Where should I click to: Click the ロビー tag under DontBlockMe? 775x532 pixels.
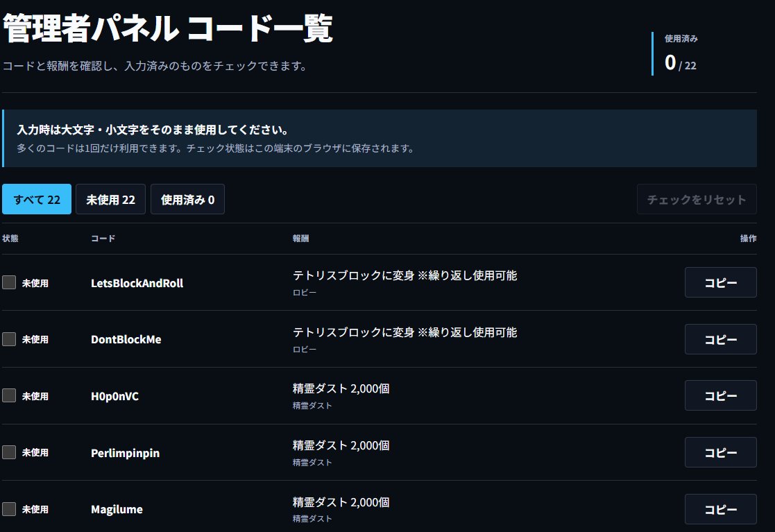(x=305, y=349)
